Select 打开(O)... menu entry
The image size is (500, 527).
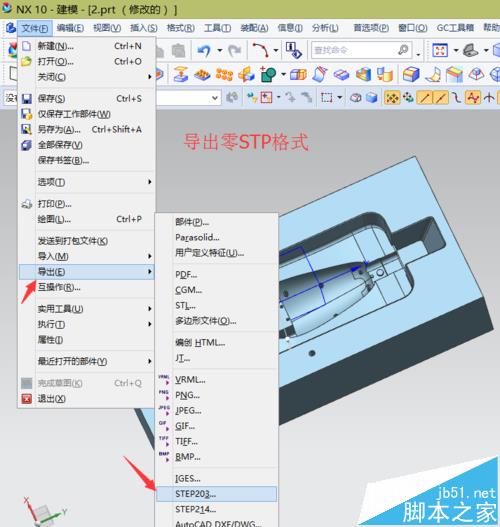coord(87,62)
